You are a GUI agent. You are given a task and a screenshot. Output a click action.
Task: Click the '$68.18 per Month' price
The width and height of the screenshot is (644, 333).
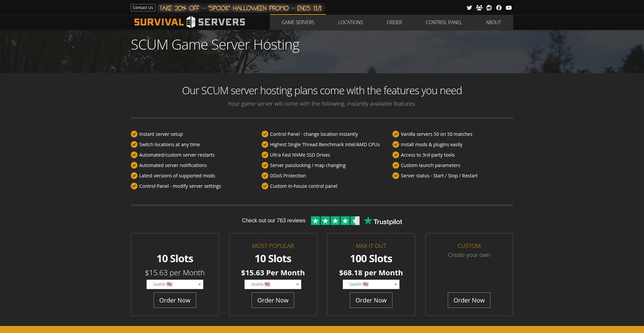pyautogui.click(x=371, y=273)
